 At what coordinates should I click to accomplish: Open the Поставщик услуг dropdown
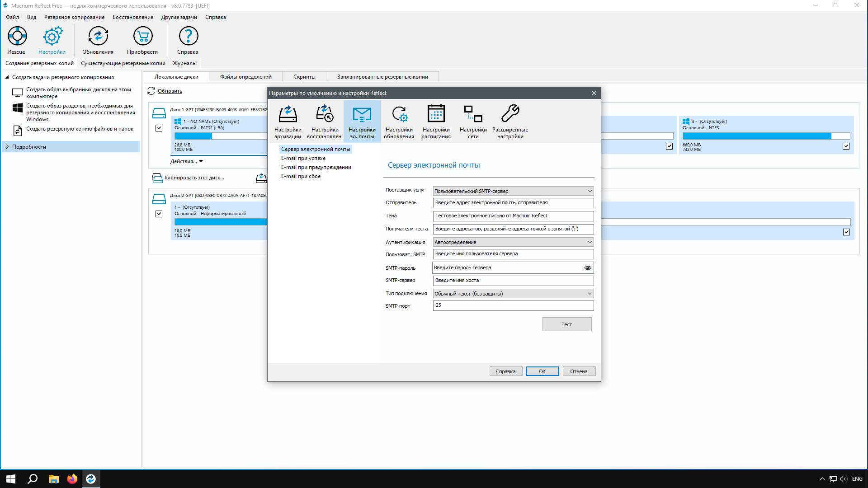coord(513,191)
